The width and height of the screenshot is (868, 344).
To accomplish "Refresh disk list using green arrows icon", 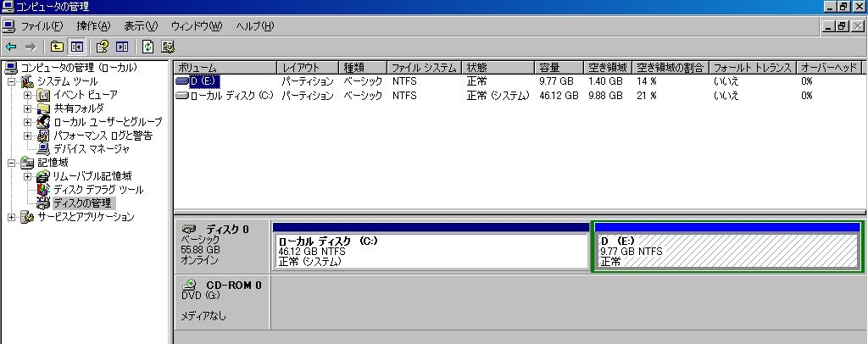I will coord(147,47).
